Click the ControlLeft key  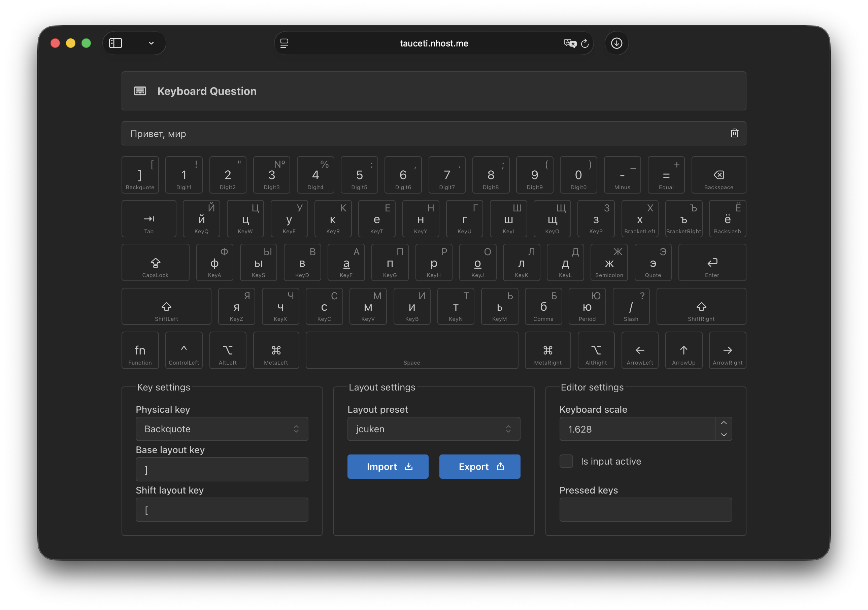(x=184, y=350)
